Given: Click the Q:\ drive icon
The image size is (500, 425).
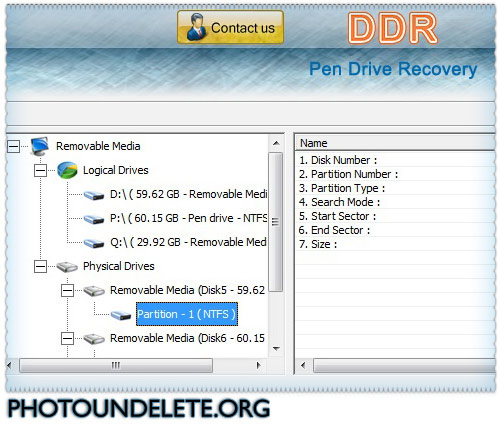Looking at the screenshot, I should 94,243.
